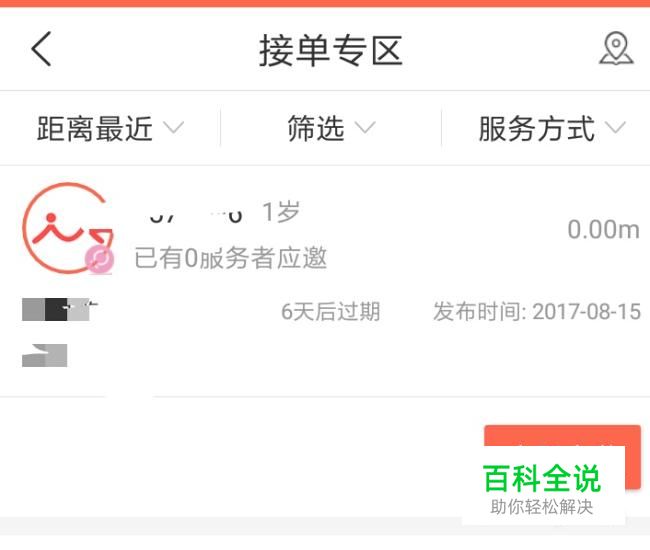Tap the 0.00m distance label
The width and height of the screenshot is (650, 550).
coord(603,230)
